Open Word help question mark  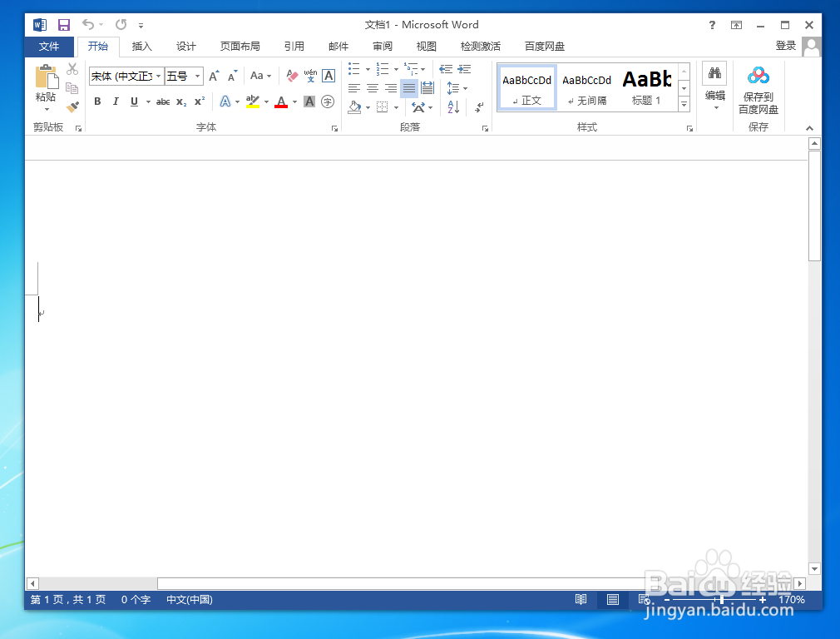712,25
